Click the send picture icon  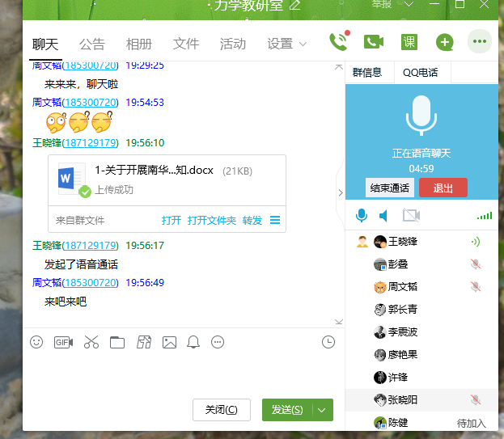pos(169,342)
